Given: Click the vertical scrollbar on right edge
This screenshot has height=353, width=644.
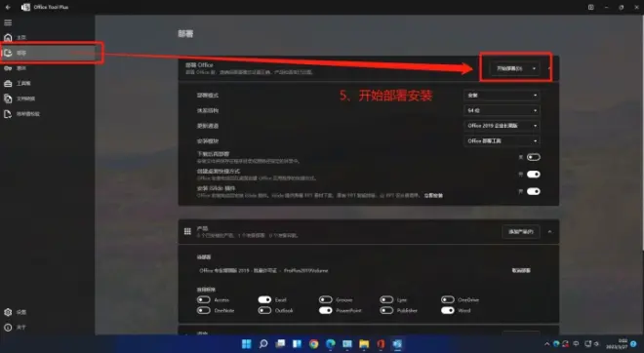Looking at the screenshot, I should pyautogui.click(x=642, y=134).
